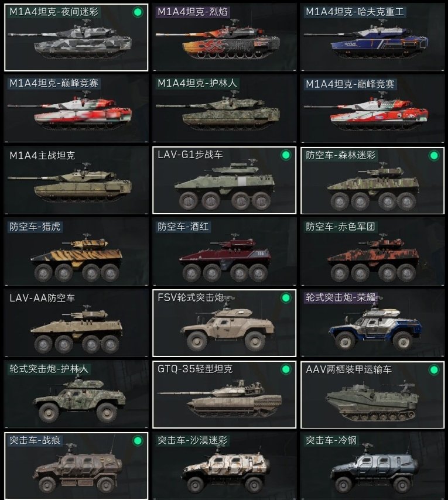Choose the 轮式突击炮-护林人 camo vehicle
The image size is (448, 500).
pos(76,395)
